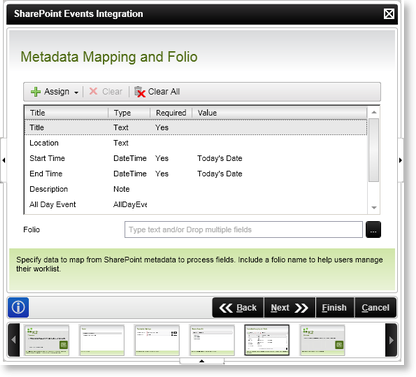Image resolution: width=416 pixels, height=377 pixels.
Task: Go Back to the previous wizard page
Action: pyautogui.click(x=238, y=308)
